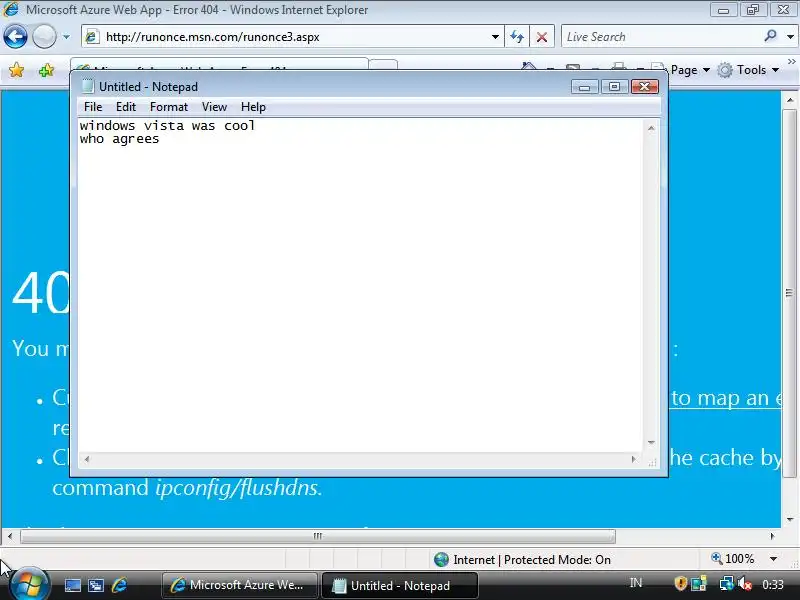Click the Internet Explorer Forward button
This screenshot has width=800, height=600.
tap(44, 37)
